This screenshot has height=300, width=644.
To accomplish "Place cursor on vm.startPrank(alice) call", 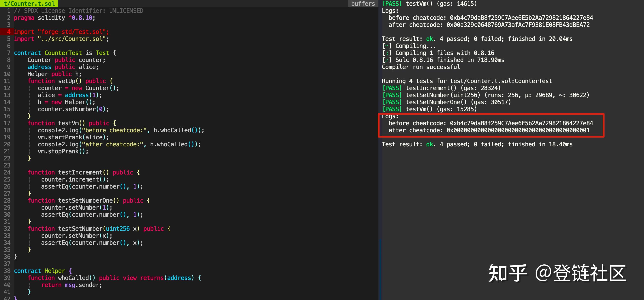I will click(73, 137).
